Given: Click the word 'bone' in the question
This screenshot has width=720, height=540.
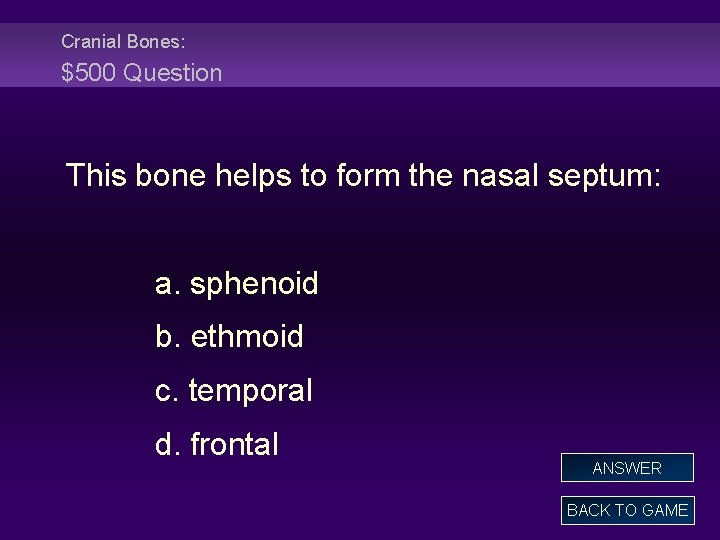Looking at the screenshot, I should pyautogui.click(x=171, y=175).
